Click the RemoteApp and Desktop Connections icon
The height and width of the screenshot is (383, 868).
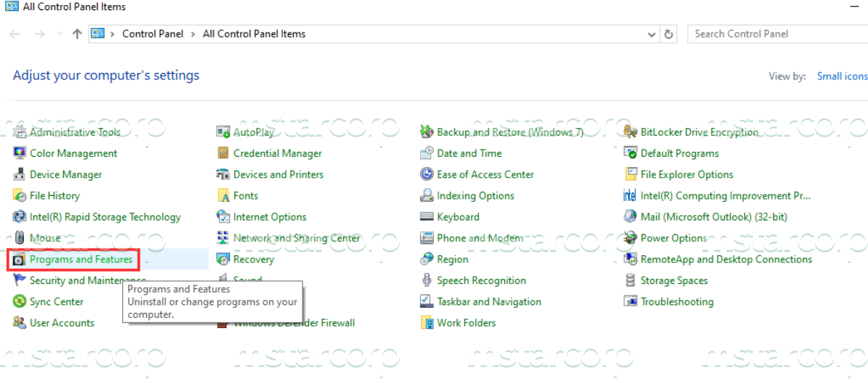click(630, 259)
